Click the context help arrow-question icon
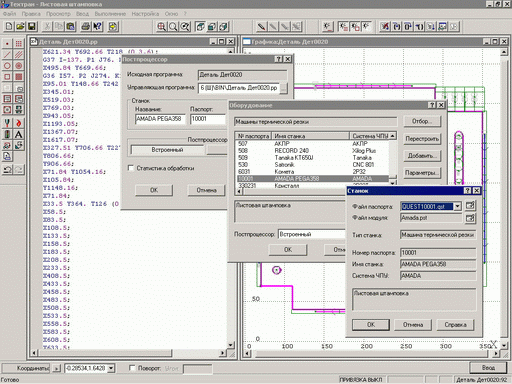 click(x=97, y=26)
